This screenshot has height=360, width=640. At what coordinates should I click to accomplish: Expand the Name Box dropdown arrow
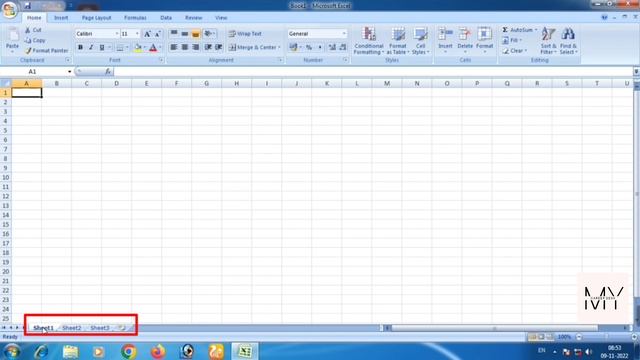[69, 71]
